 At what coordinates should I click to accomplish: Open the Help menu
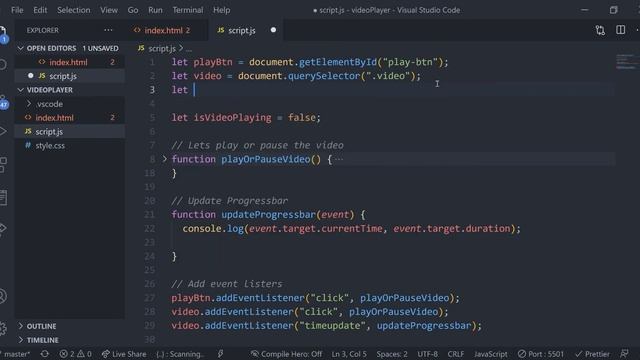coord(222,10)
